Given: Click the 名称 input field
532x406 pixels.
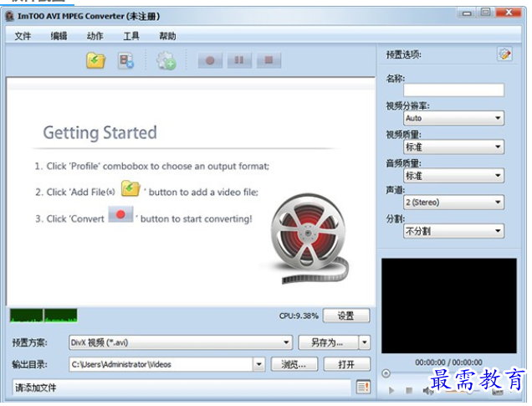Looking at the screenshot, I should [454, 90].
